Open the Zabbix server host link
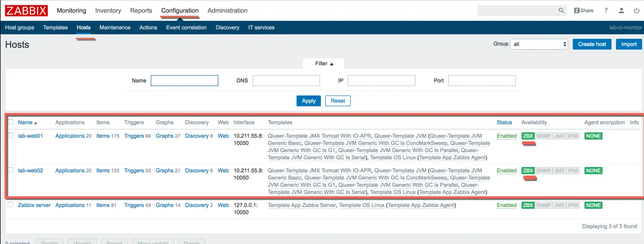 coord(34,205)
